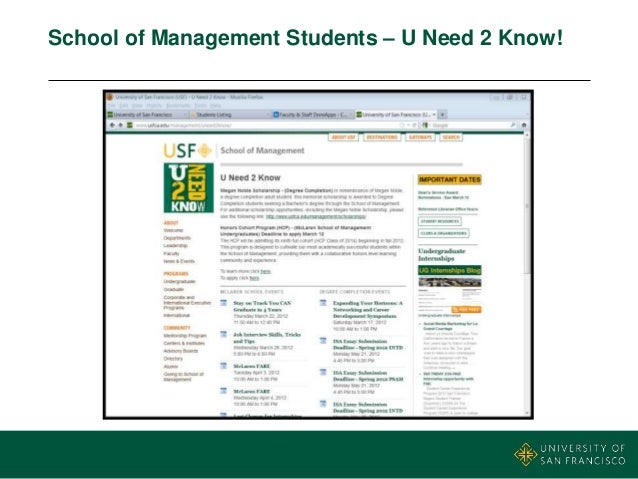Open Job Interview Skills, Tricks and Tips event
The image size is (638, 479).
(267, 337)
